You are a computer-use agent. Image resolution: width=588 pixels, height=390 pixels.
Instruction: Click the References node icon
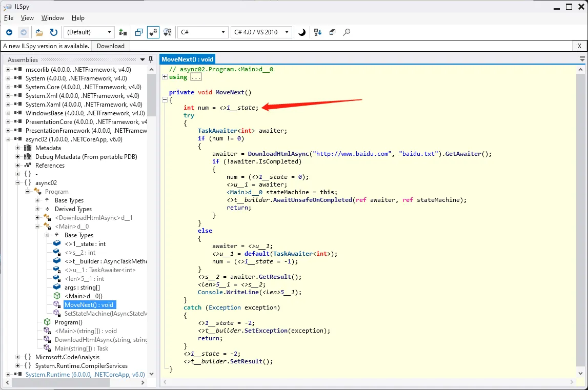28,166
